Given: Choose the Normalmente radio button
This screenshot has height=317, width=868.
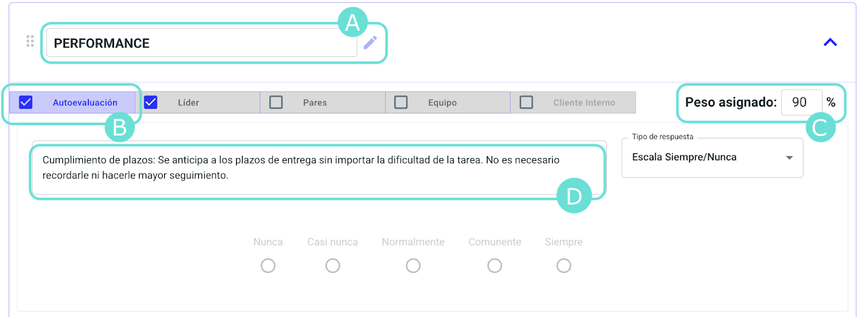Looking at the screenshot, I should [x=413, y=265].
